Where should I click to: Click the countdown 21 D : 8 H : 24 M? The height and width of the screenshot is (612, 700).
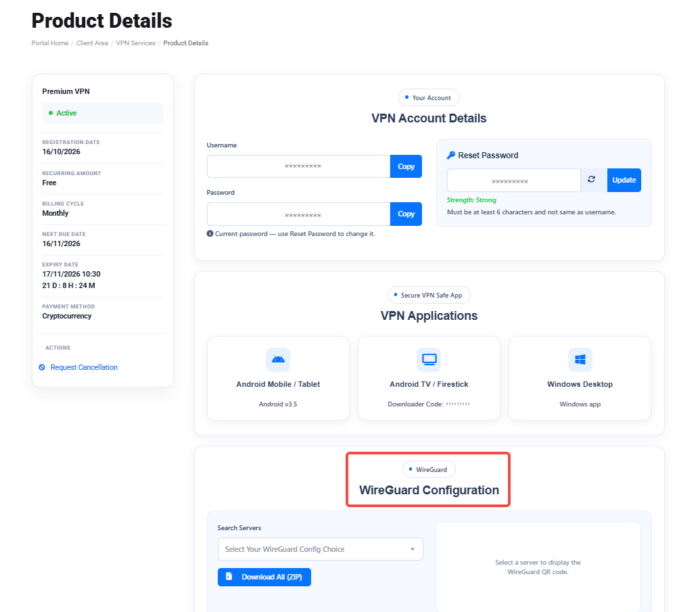coord(69,285)
